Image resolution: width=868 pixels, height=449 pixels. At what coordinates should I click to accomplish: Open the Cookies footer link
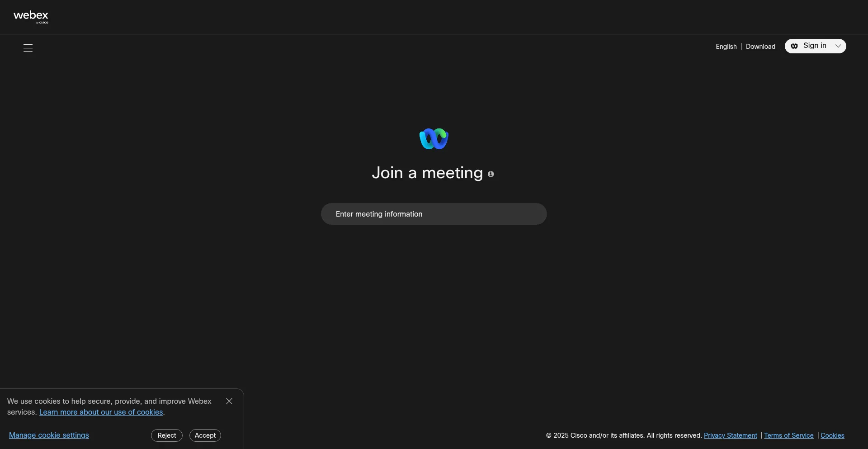(x=832, y=435)
